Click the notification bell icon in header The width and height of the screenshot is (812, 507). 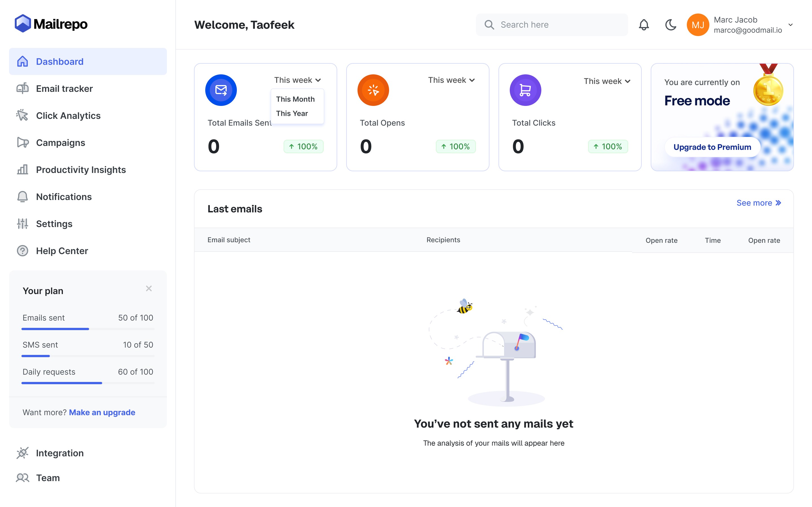(x=644, y=25)
